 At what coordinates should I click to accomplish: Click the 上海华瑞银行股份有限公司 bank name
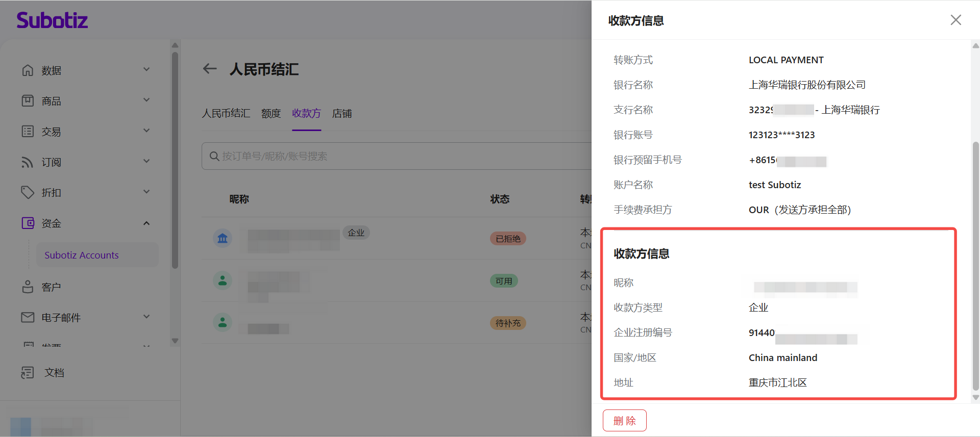click(807, 85)
